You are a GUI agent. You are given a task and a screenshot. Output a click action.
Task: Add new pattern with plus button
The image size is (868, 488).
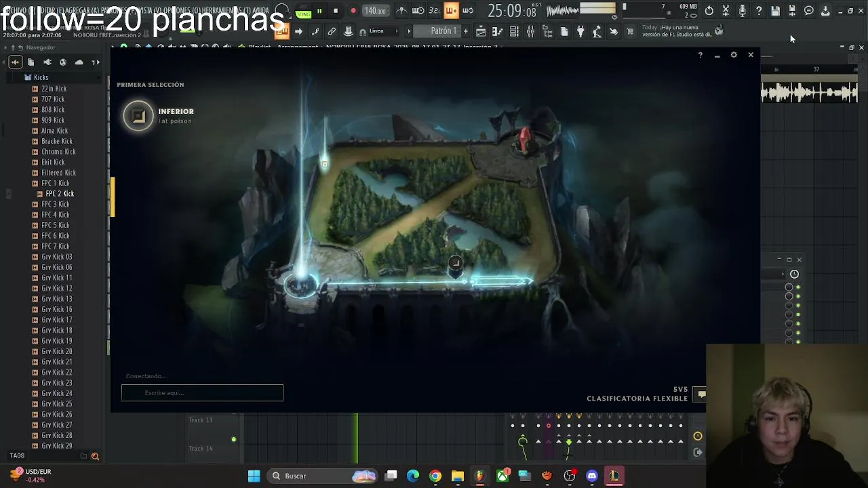[x=465, y=31]
